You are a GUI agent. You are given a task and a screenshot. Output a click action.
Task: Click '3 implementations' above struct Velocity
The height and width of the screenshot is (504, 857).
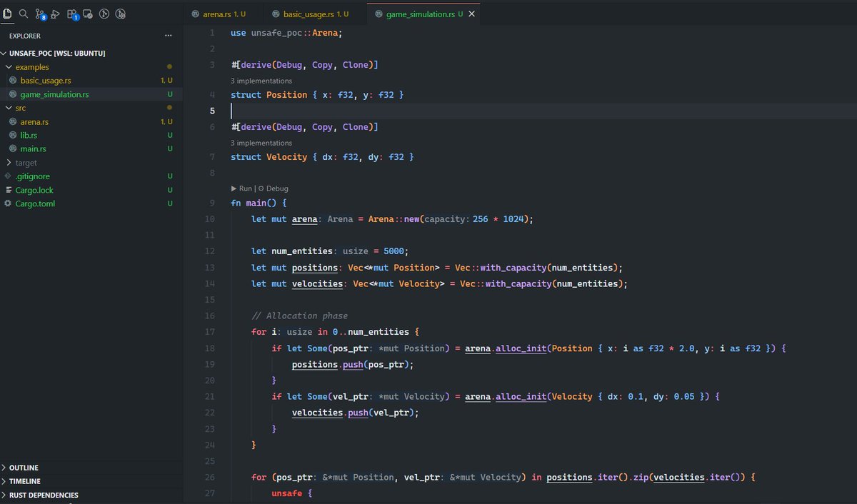click(x=261, y=143)
